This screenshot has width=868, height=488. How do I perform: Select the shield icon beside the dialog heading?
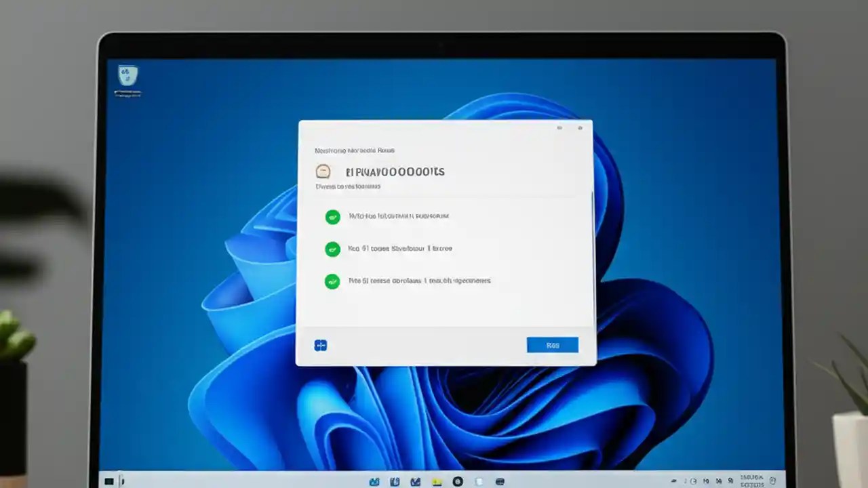[x=323, y=171]
